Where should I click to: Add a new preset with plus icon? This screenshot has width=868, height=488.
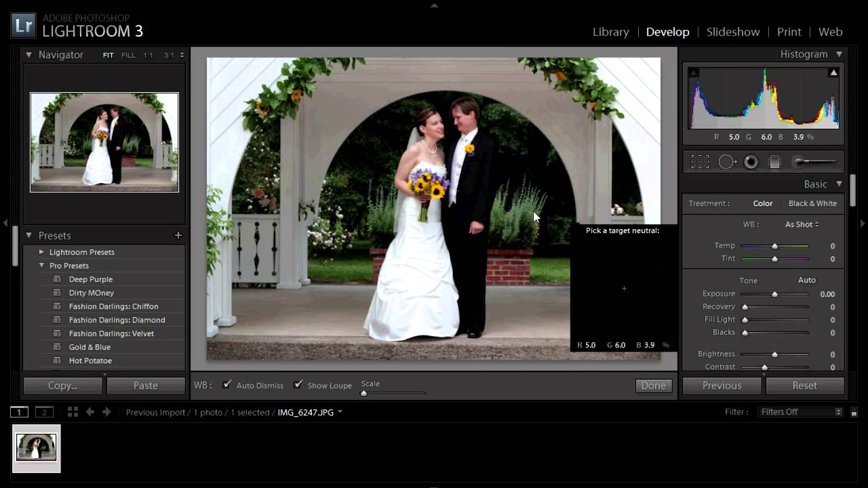tap(178, 235)
